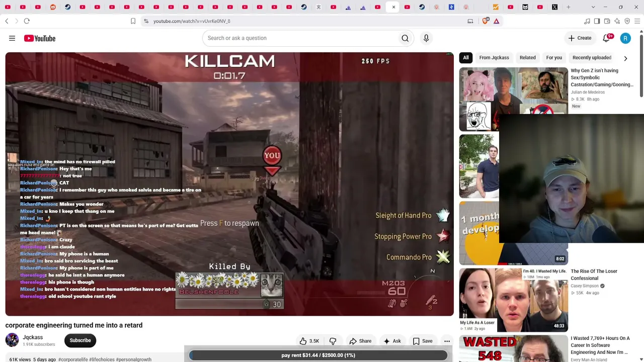This screenshot has height=362, width=644.
Task: Click the search magnifier button
Action: point(405,38)
